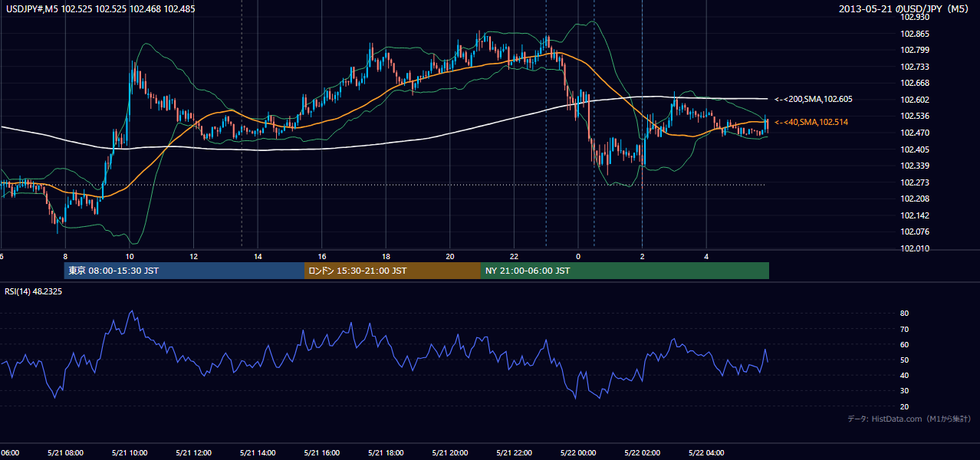Click the 5/21 22:00 time label
The image size is (980, 460).
pyautogui.click(x=515, y=452)
